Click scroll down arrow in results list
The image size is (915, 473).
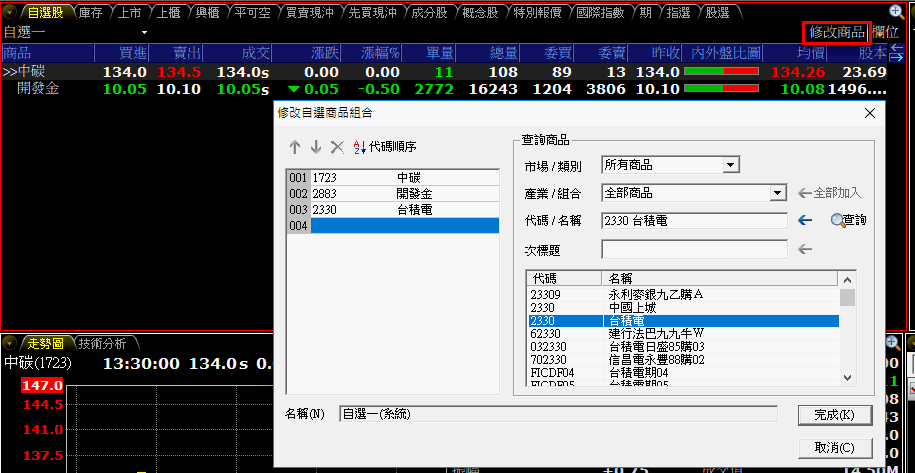847,378
